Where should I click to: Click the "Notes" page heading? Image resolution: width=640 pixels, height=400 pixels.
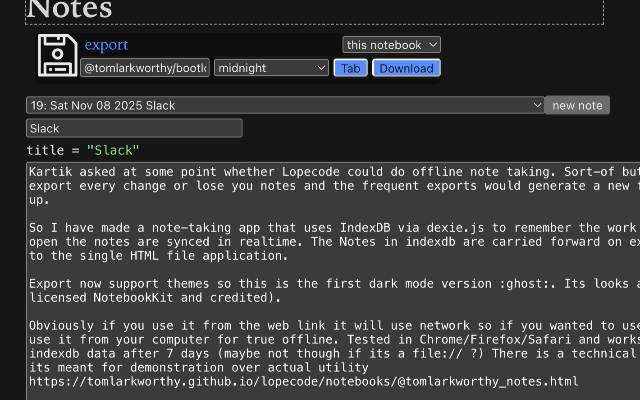point(70,10)
